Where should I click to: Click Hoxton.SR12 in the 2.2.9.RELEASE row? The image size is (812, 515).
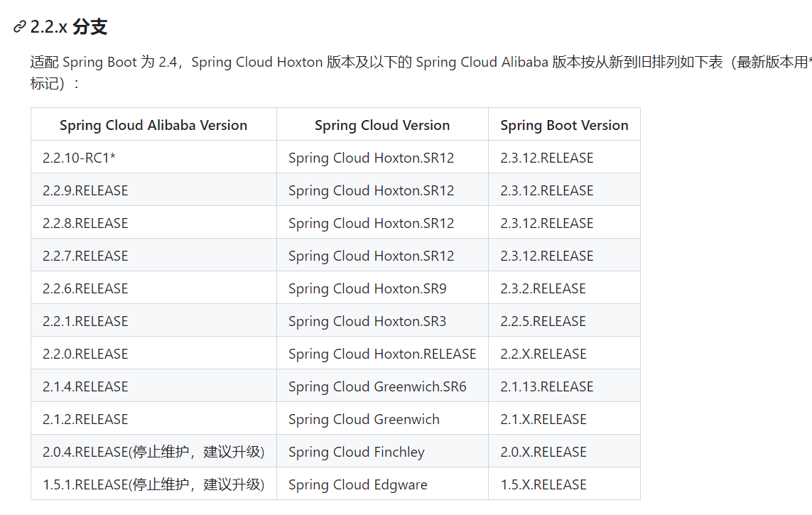[382, 190]
